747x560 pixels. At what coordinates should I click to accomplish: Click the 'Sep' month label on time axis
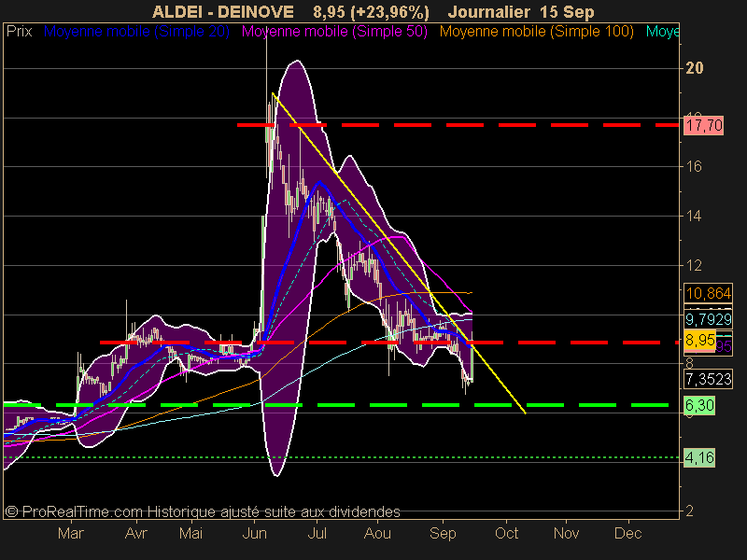pos(443,533)
